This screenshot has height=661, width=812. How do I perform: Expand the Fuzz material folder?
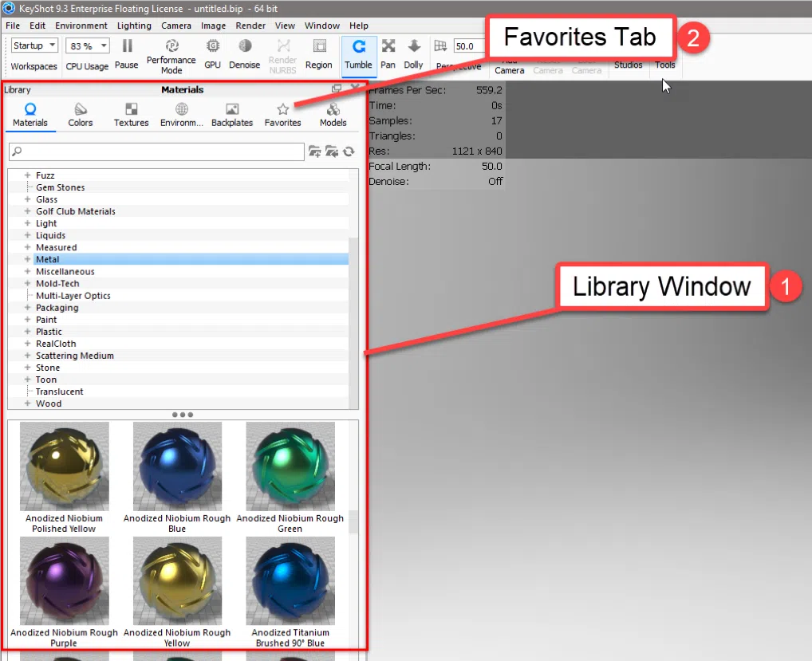coord(27,175)
